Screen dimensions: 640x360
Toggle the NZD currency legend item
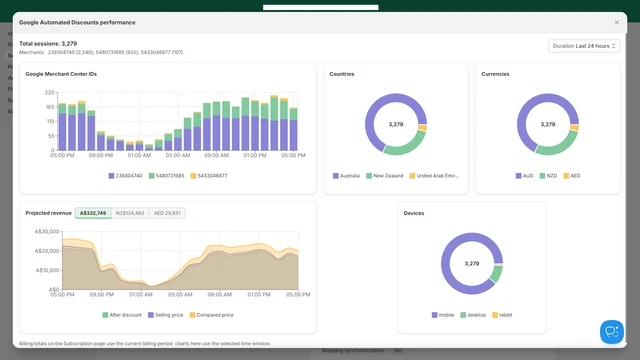[548, 176]
